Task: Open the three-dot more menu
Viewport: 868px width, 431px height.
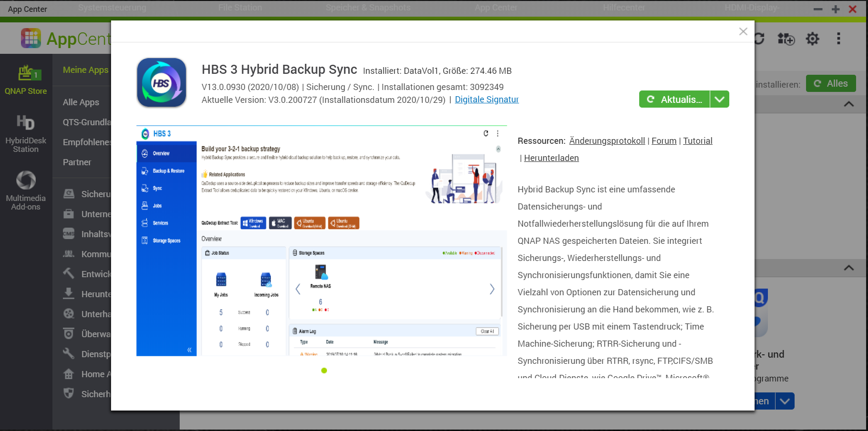Action: click(838, 39)
